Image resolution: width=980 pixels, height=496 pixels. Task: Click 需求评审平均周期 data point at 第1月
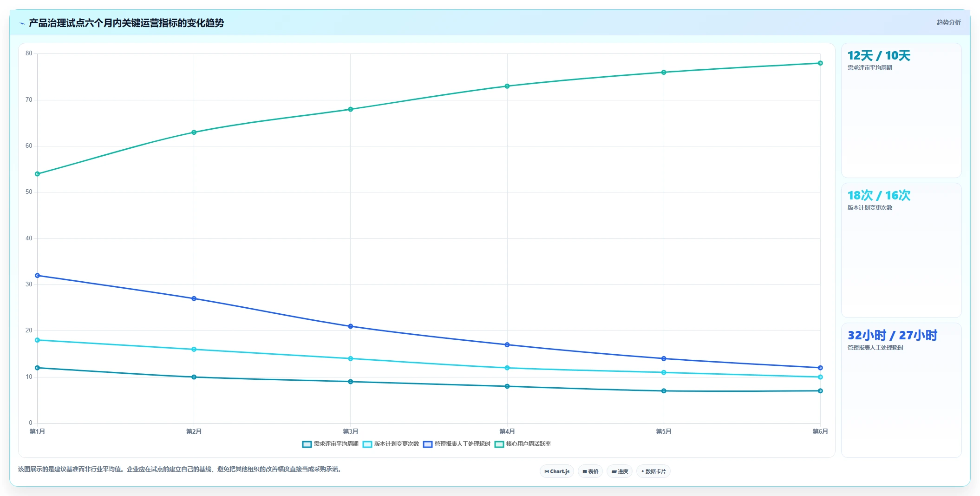[38, 368]
